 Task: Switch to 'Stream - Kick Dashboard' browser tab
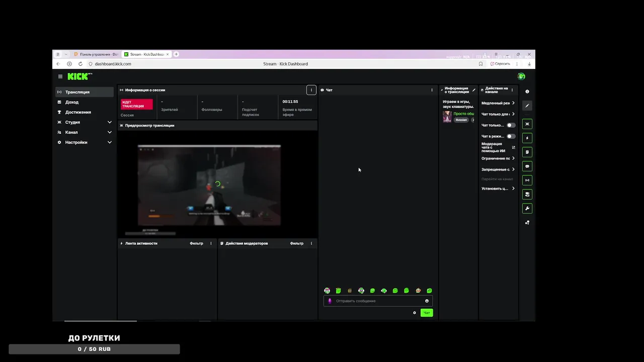tap(146, 54)
